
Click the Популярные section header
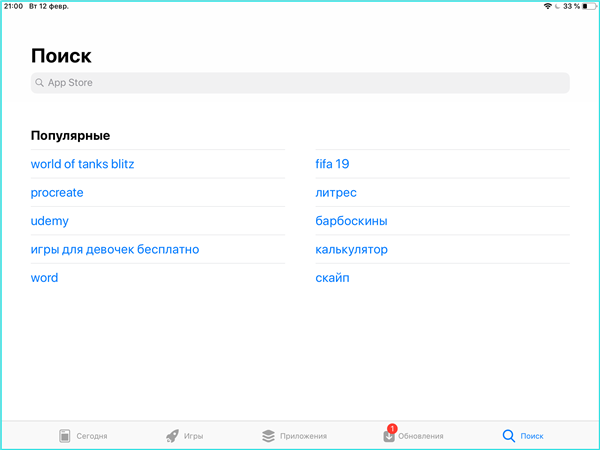[70, 135]
